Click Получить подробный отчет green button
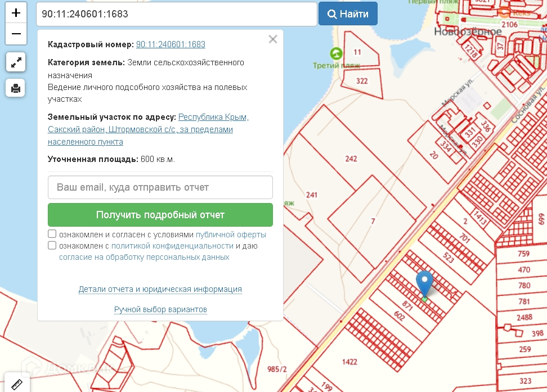547x392 pixels. coord(160,215)
